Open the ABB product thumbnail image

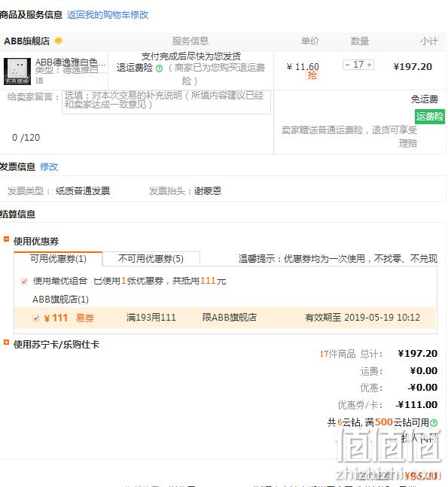point(17,72)
